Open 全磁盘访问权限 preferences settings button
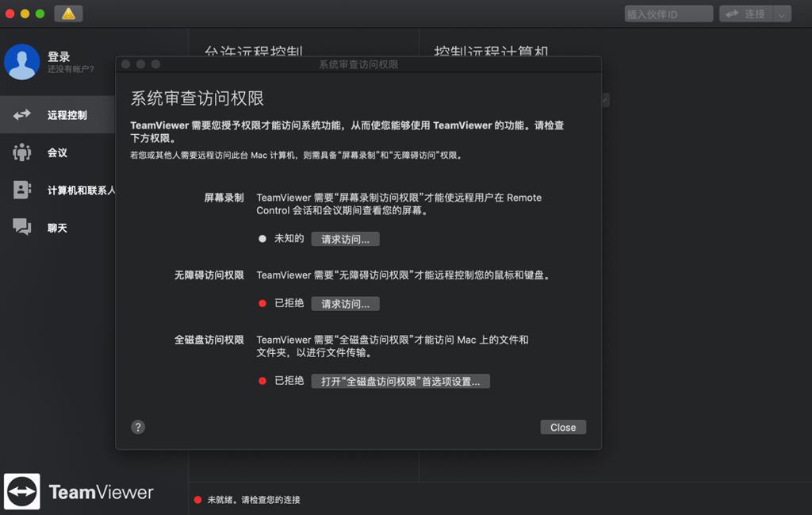Screen dimensions: 812x515 pos(400,382)
